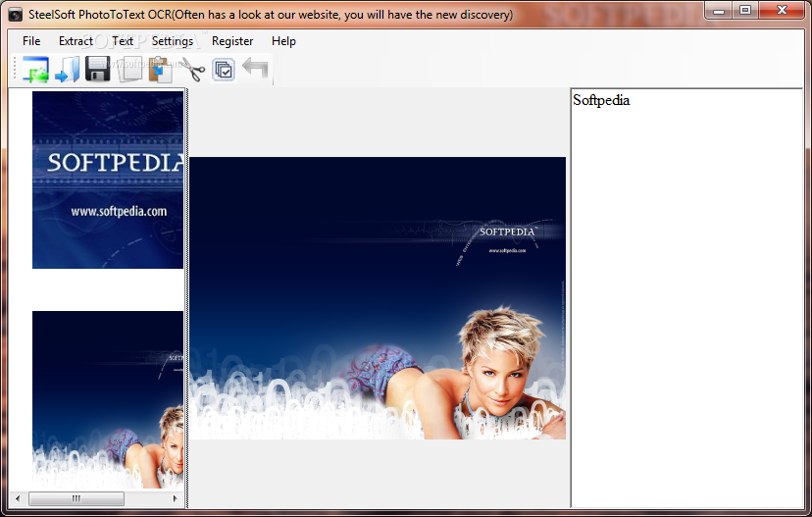
Task: Open the File menu
Action: pos(31,41)
